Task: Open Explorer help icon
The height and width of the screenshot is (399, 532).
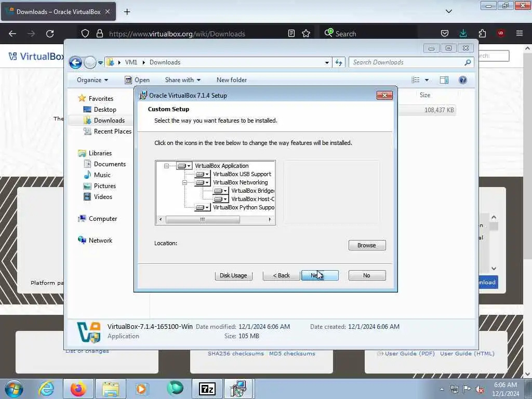Action: point(463,80)
